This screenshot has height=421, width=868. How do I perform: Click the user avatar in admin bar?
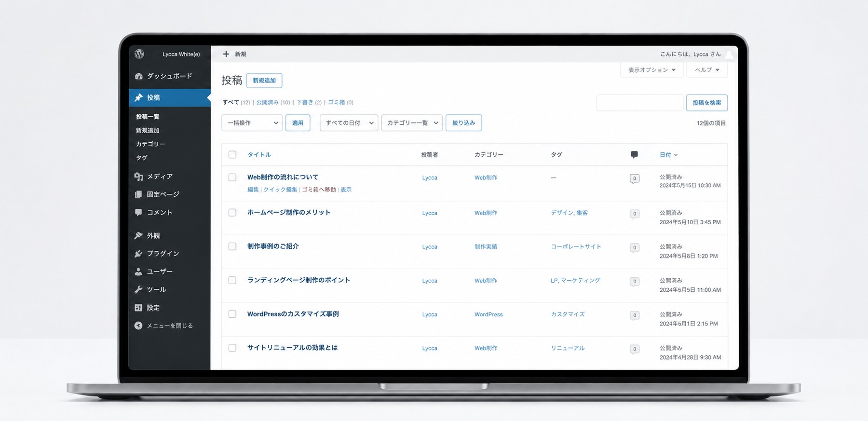pyautogui.click(x=729, y=54)
